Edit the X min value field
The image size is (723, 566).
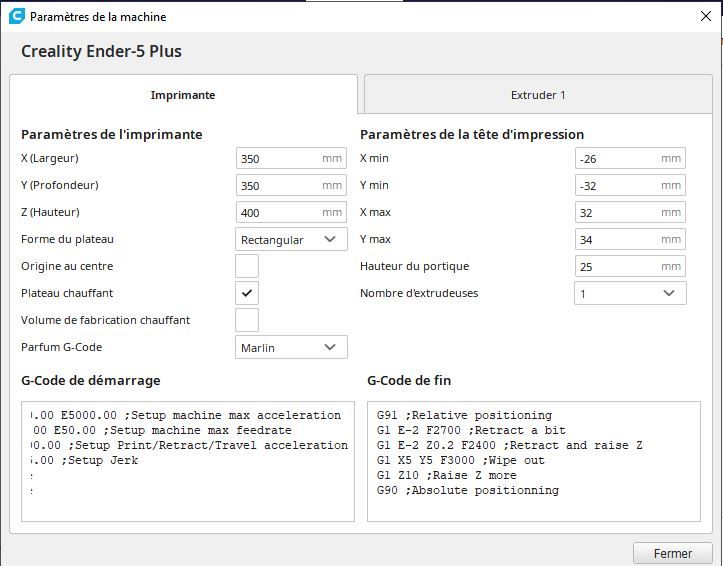630,159
